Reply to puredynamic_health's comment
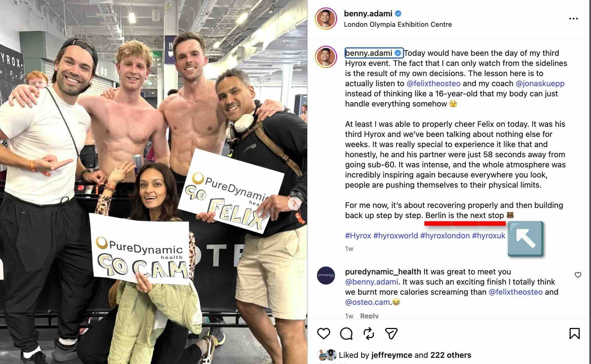Viewport: 591px width, 364px height. point(369,316)
